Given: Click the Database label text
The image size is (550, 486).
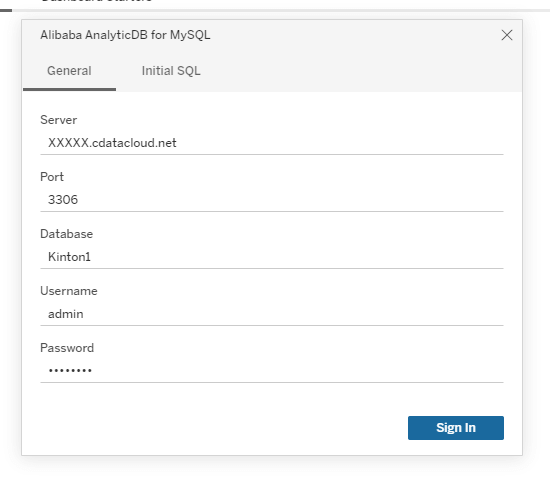Looking at the screenshot, I should pyautogui.click(x=67, y=234).
